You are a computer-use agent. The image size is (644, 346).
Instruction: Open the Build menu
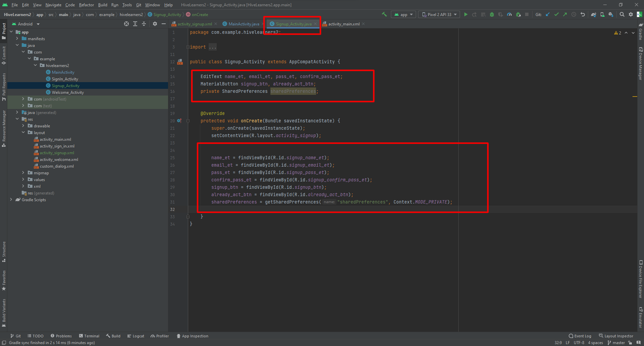tap(103, 5)
